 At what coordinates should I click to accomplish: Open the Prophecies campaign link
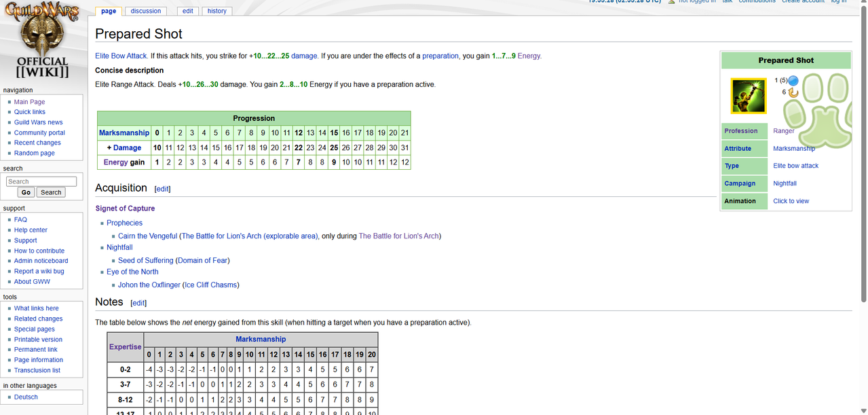click(124, 223)
